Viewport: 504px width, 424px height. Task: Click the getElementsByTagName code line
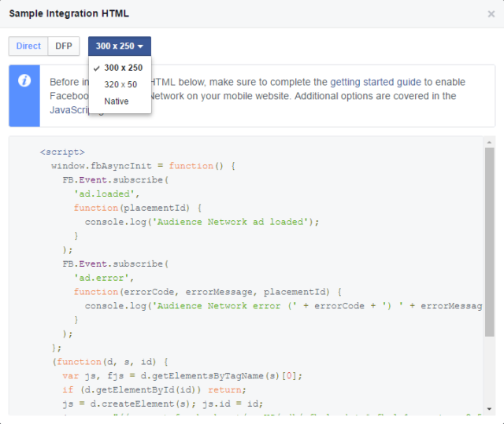(182, 376)
